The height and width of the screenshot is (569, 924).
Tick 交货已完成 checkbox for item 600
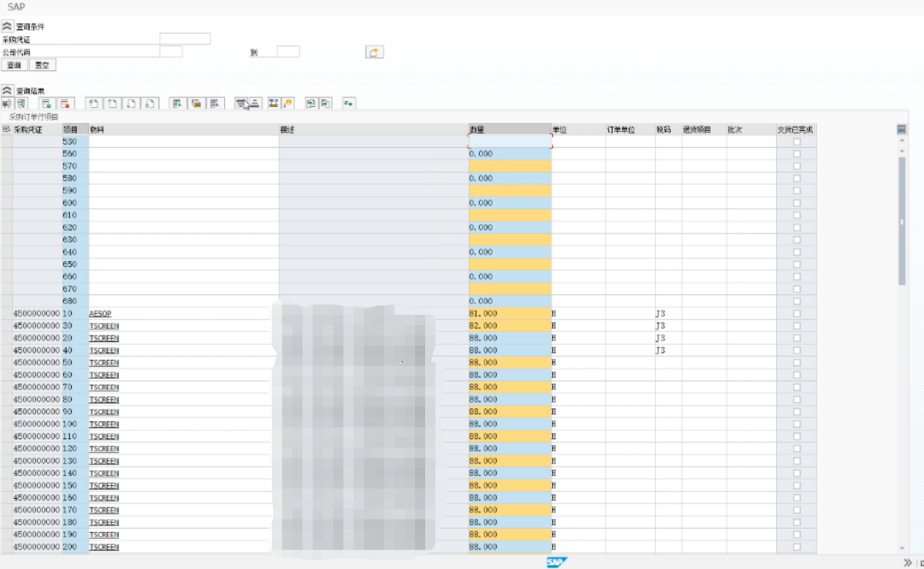pyautogui.click(x=797, y=203)
